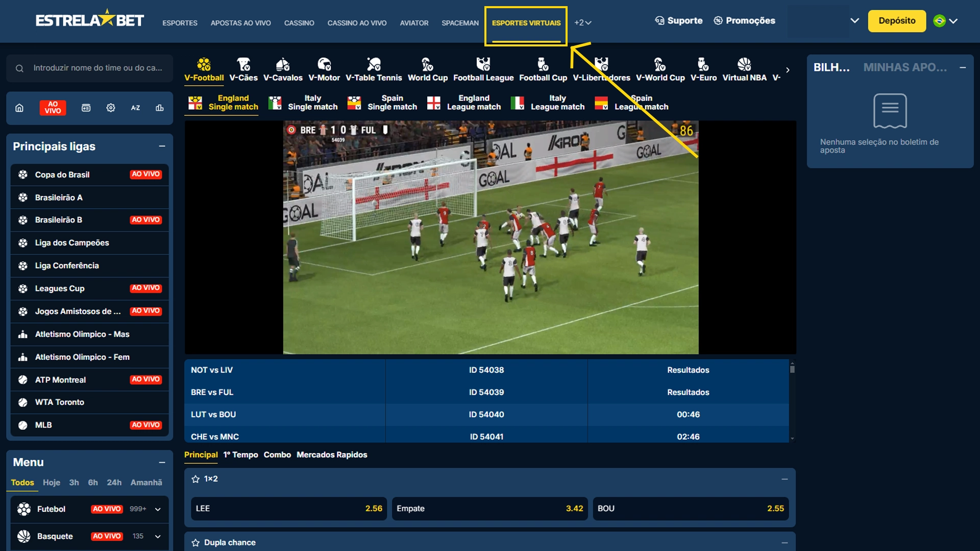This screenshot has height=551, width=980.
Task: Go to ESPORTES VIRTUAIS nav item
Action: pos(526,23)
